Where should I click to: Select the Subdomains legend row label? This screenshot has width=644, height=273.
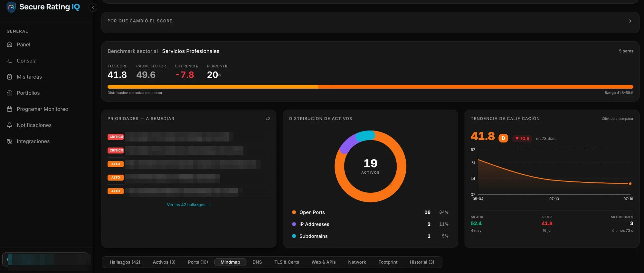[x=313, y=236]
